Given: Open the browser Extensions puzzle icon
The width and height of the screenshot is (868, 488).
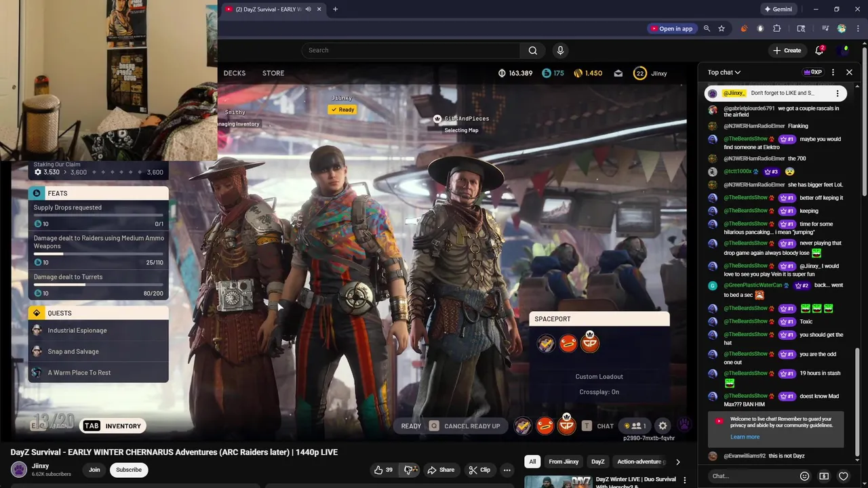Looking at the screenshot, I should [777, 28].
